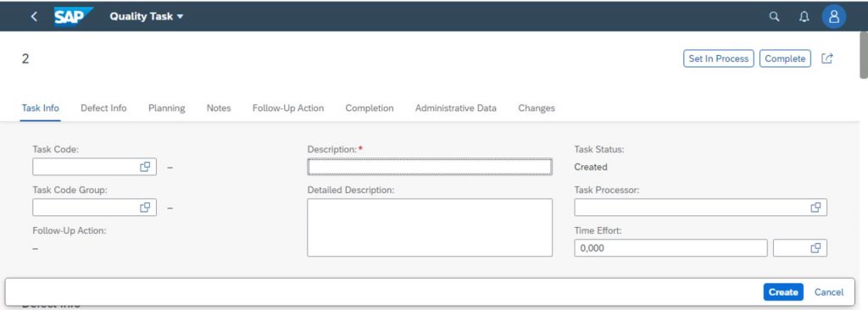Click the Set In Process button
868x310 pixels.
[x=719, y=58]
